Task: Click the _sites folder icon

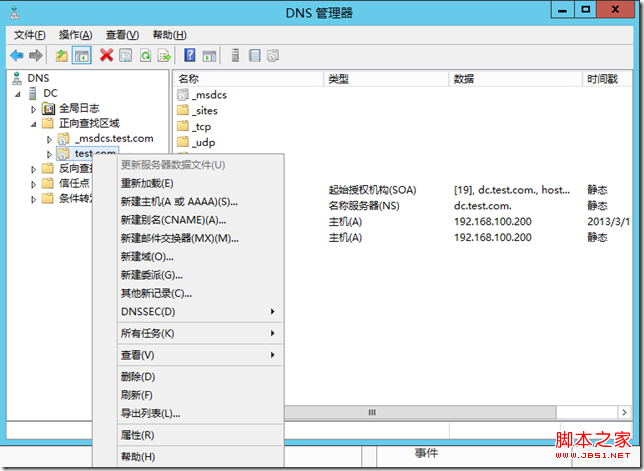Action: (x=183, y=110)
